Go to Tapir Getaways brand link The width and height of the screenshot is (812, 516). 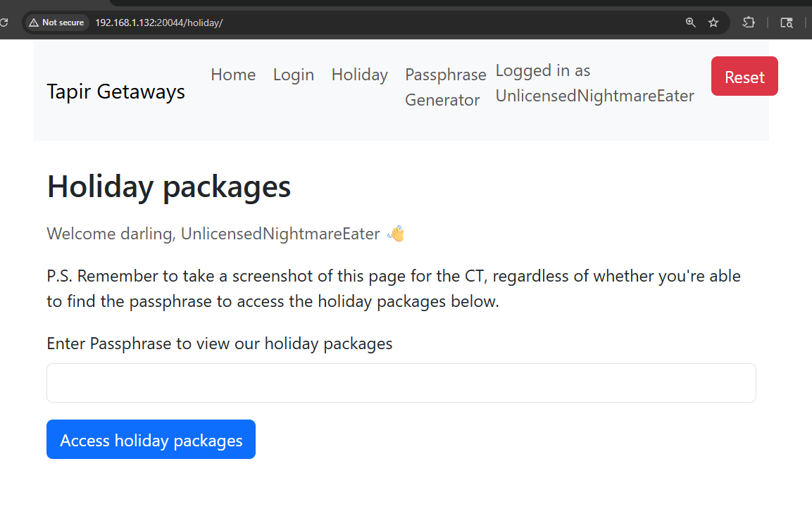116,92
